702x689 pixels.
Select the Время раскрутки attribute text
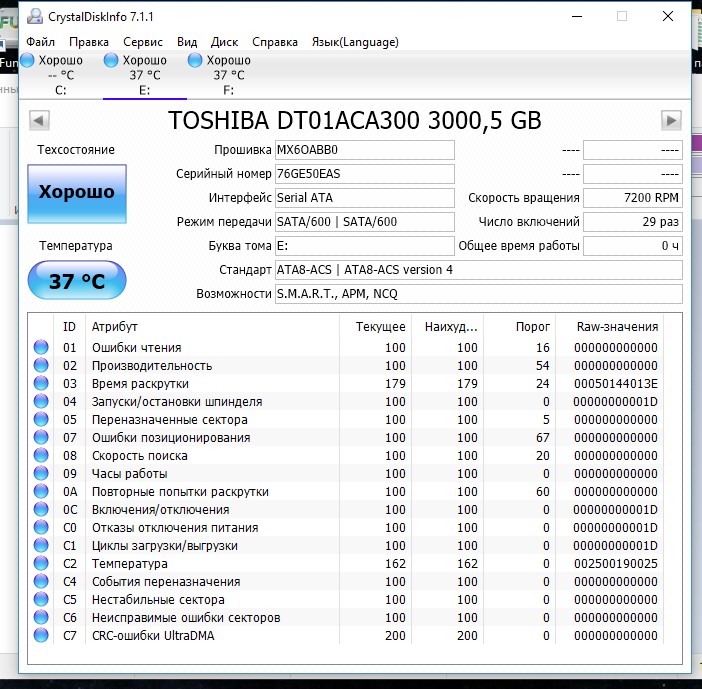pos(140,384)
